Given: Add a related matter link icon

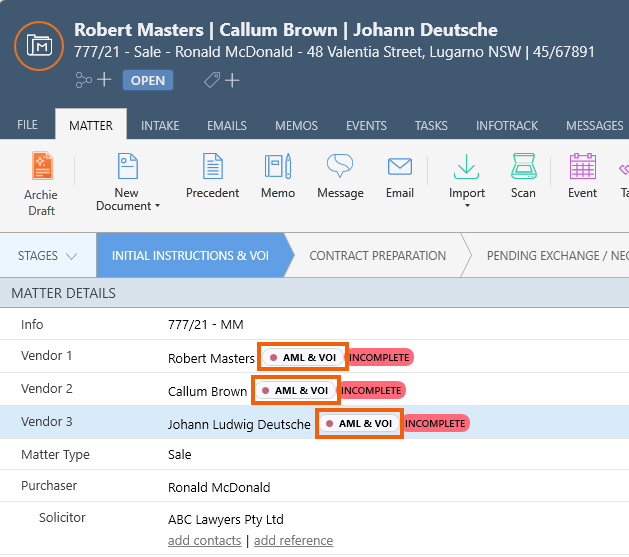Looking at the screenshot, I should click(92, 80).
